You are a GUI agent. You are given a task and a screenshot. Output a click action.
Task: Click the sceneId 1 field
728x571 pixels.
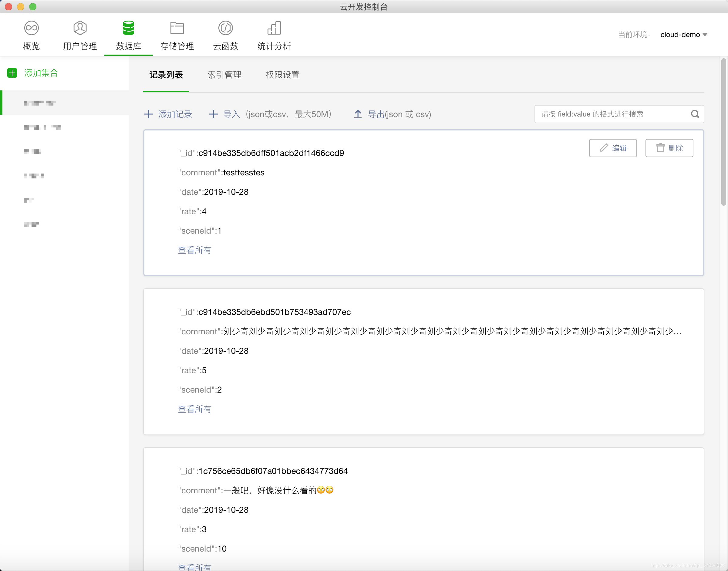coord(200,231)
